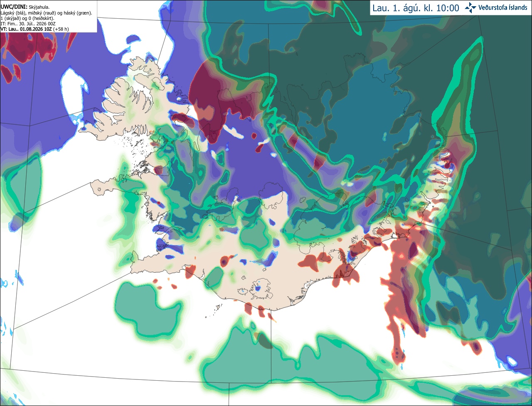Image resolution: width=532 pixels, height=406 pixels.
Task: Click the UWC/DINI: Skýjahula legend title
Action: tap(25, 7)
